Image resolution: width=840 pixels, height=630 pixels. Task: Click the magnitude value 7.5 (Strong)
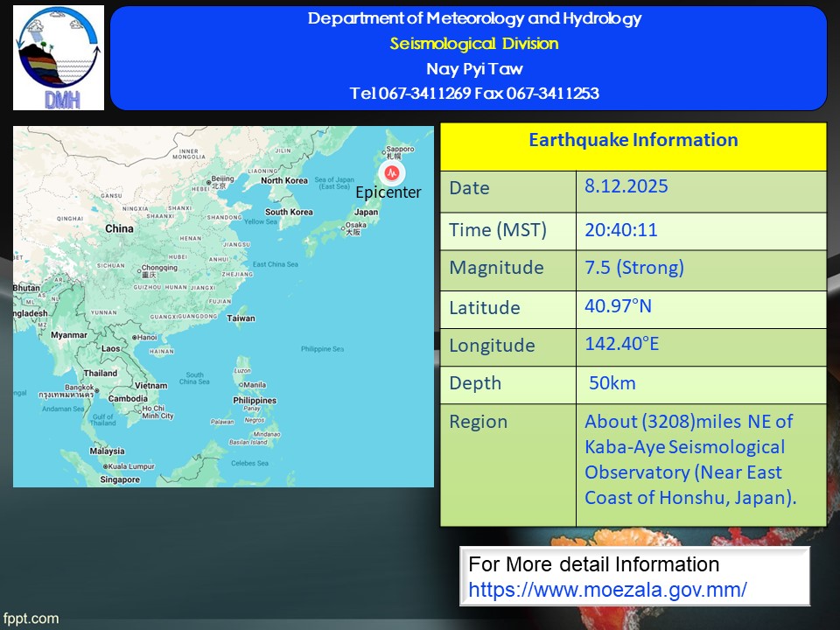click(634, 268)
